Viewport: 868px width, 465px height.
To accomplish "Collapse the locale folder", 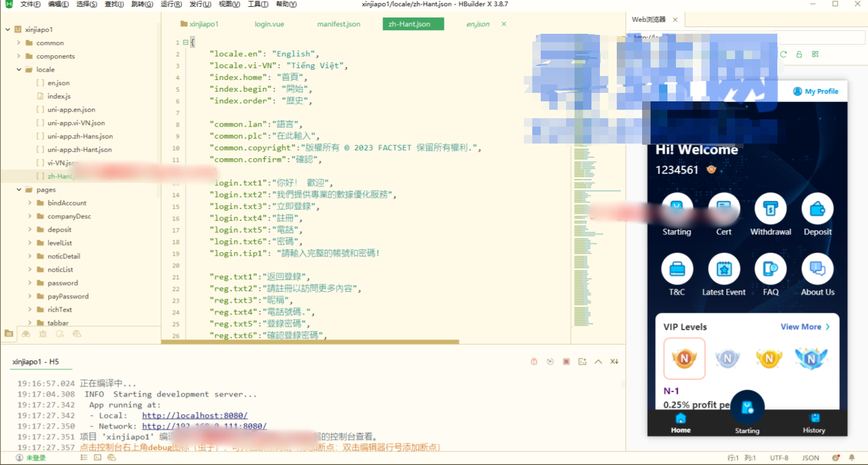I will [19, 70].
